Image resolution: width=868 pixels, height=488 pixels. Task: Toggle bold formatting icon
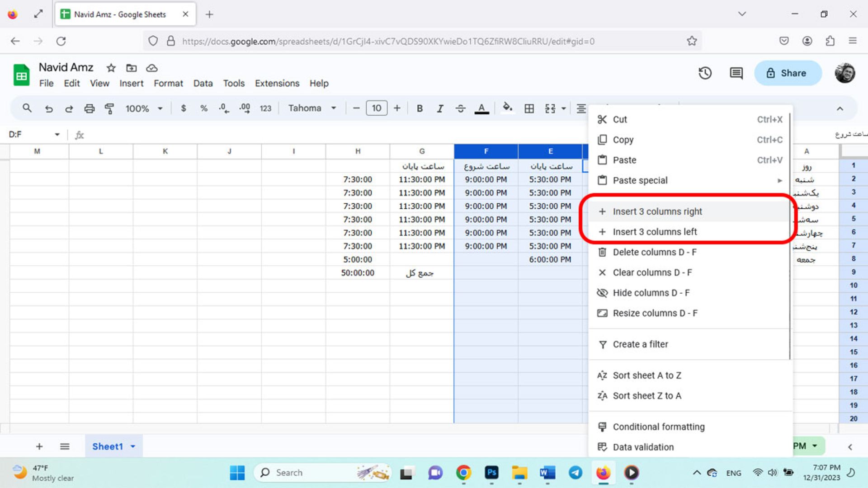[x=419, y=108]
